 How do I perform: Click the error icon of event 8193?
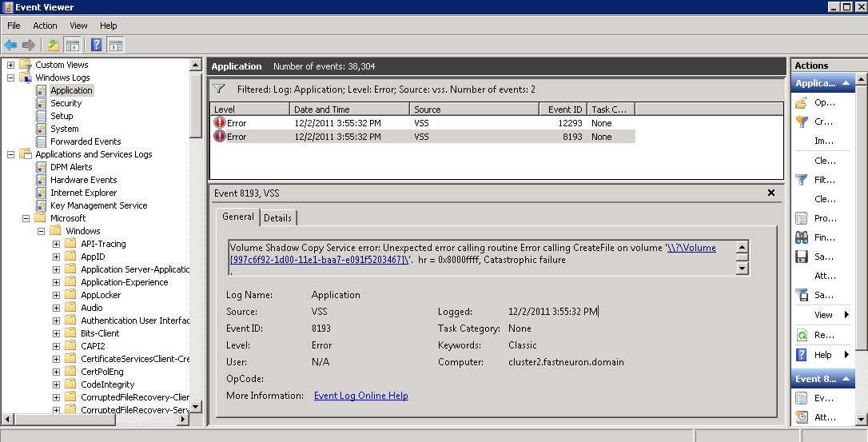[x=220, y=136]
